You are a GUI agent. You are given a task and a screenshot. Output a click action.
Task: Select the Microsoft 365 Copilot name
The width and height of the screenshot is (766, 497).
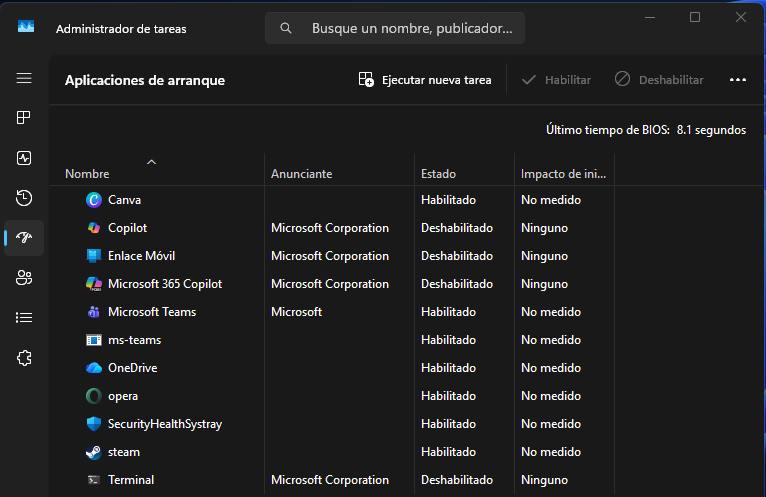pyautogui.click(x=165, y=284)
